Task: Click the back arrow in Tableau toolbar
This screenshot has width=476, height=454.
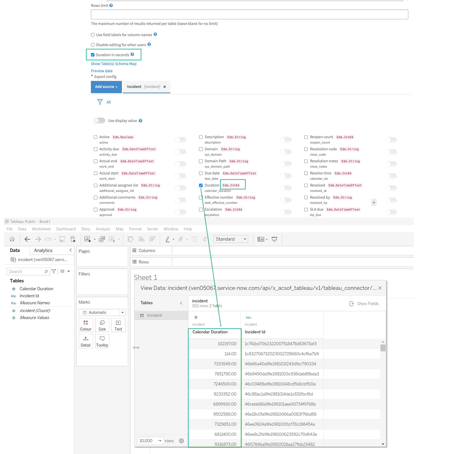Action: [27, 239]
